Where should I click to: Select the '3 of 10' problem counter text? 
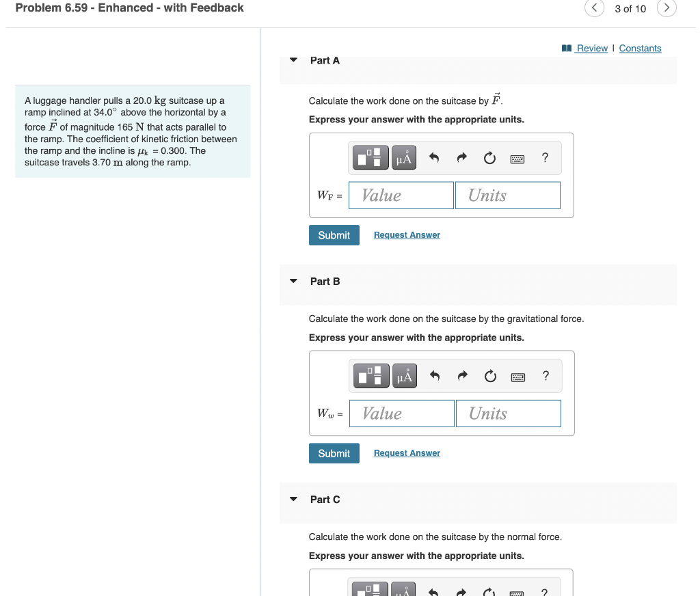click(630, 9)
